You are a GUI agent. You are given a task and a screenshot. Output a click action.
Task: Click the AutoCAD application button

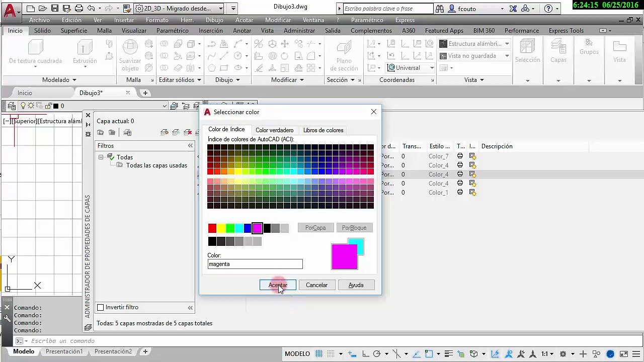pos(10,10)
